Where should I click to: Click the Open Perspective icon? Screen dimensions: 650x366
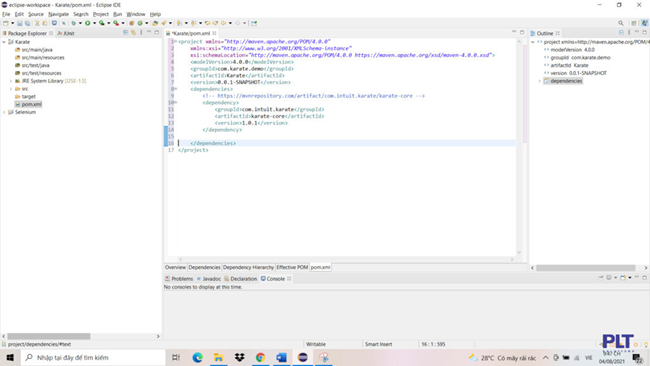pyautogui.click(x=634, y=23)
